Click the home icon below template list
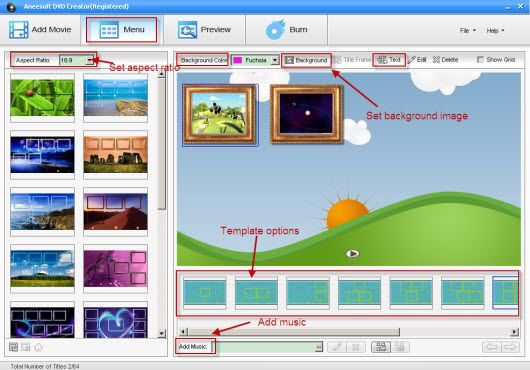Image resolution: width=530 pixels, height=370 pixels. 39,347
